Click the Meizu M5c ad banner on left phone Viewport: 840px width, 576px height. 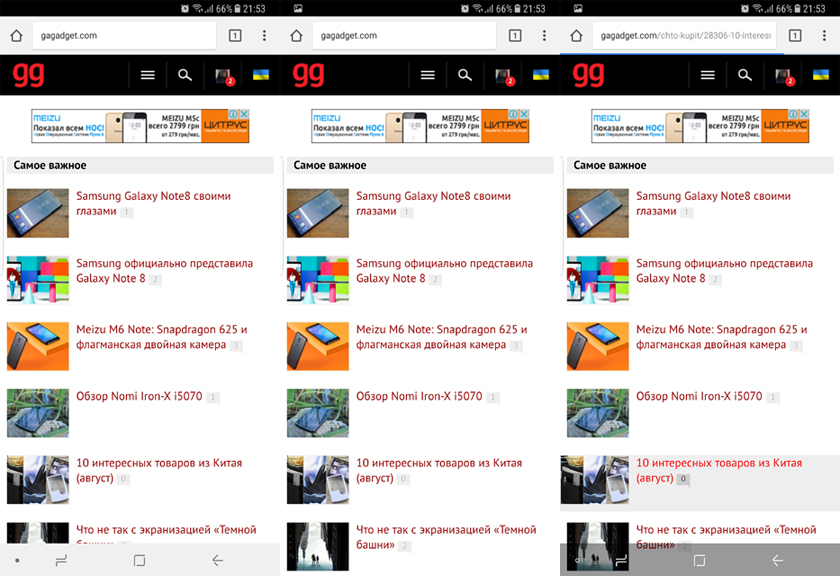(140, 126)
